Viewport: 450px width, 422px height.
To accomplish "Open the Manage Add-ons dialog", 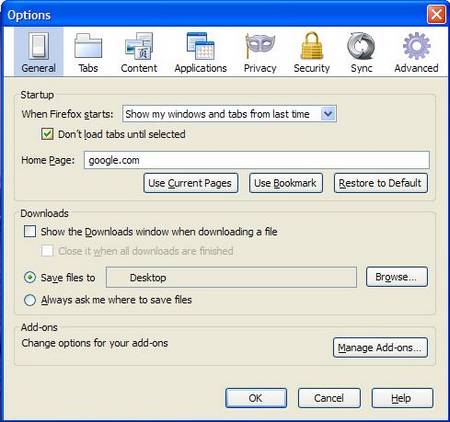I will coord(380,348).
